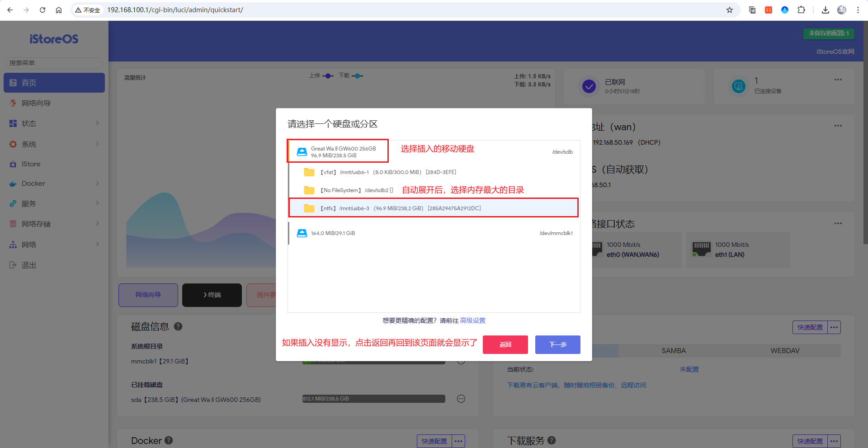
Task: Click 下载服务 快速配置 button
Action: [810, 441]
